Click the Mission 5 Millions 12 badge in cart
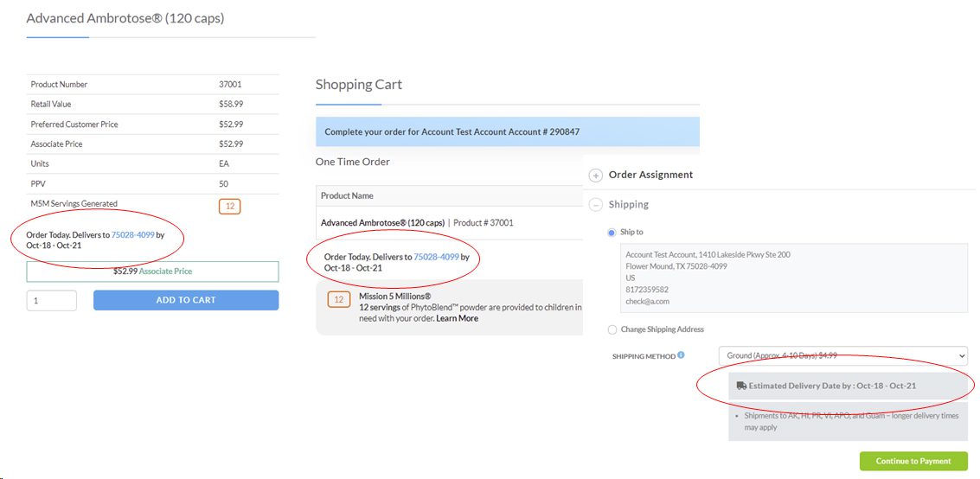The height and width of the screenshot is (479, 980). 339,300
